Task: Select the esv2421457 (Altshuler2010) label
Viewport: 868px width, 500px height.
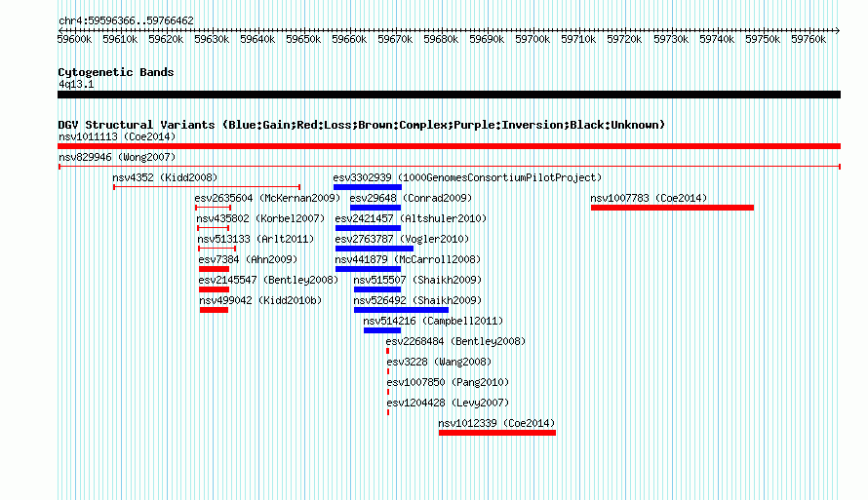Action: tap(411, 218)
